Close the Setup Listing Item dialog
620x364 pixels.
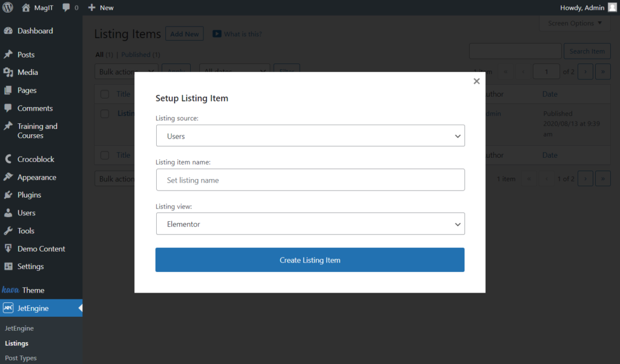click(x=477, y=81)
